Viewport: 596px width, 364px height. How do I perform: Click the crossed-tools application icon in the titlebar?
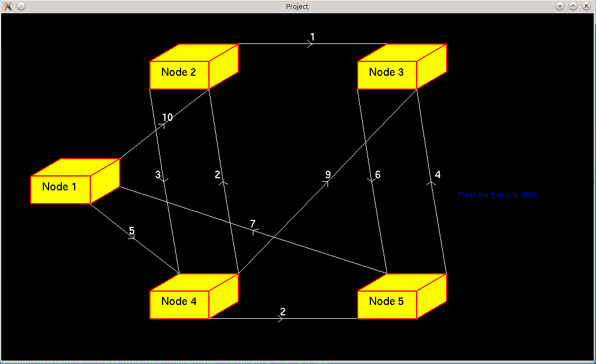(x=7, y=6)
